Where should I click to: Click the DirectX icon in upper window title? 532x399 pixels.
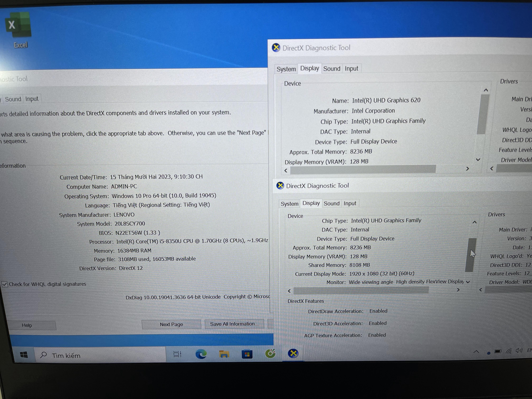[x=276, y=48]
